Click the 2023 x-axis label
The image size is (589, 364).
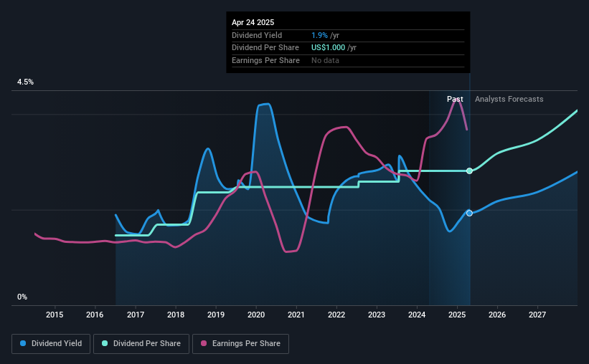tap(377, 315)
